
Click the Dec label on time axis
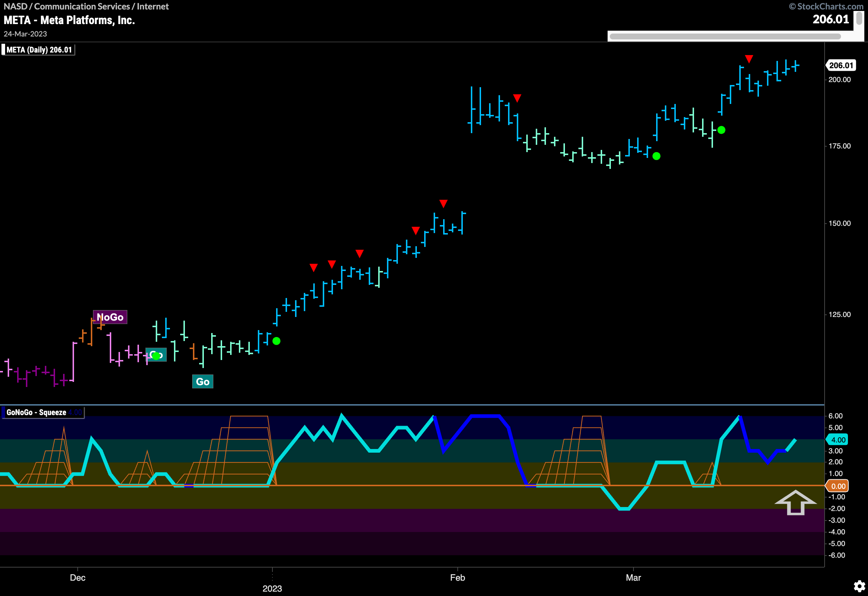78,578
